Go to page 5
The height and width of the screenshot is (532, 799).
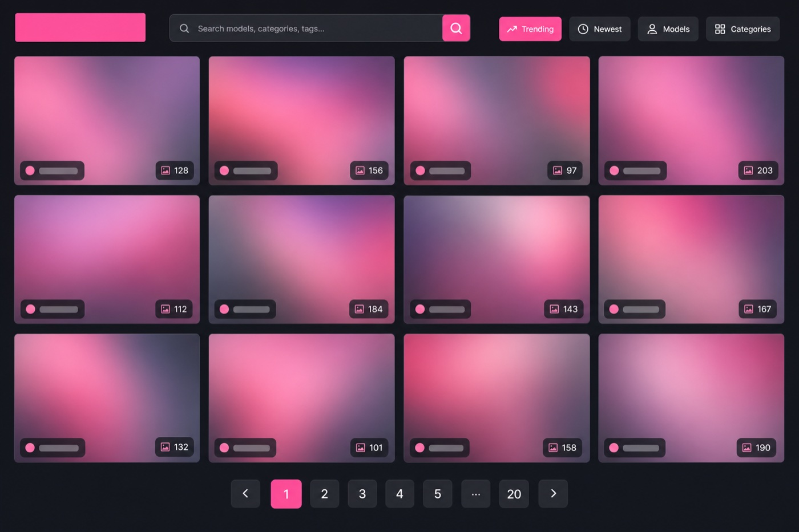tap(438, 494)
